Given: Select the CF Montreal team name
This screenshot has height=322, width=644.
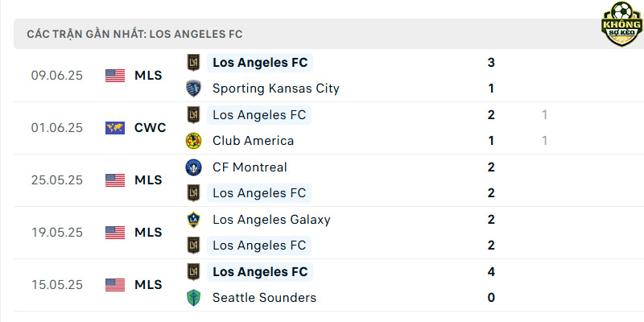Looking at the screenshot, I should [250, 167].
